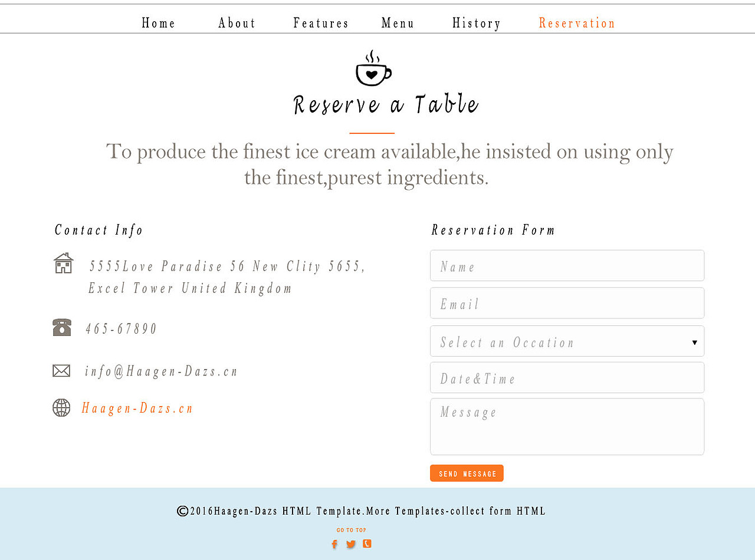
Task: Open the Twitter link in the footer
Action: [351, 544]
